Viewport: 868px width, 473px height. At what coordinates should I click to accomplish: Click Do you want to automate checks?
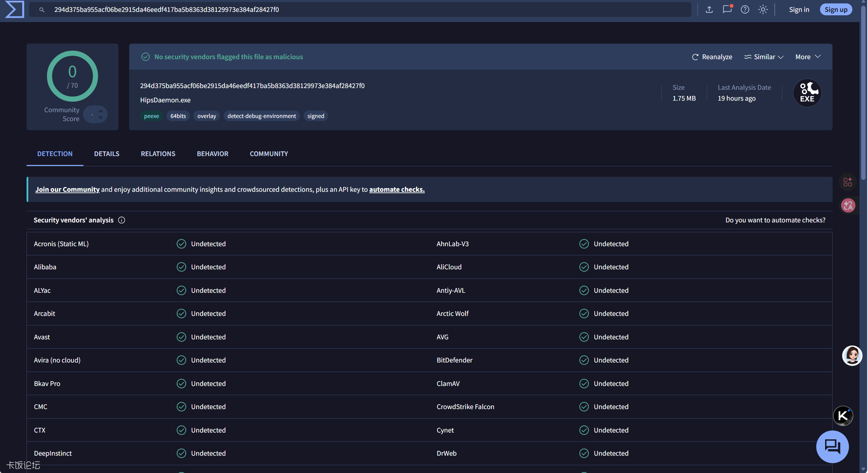[x=775, y=220]
